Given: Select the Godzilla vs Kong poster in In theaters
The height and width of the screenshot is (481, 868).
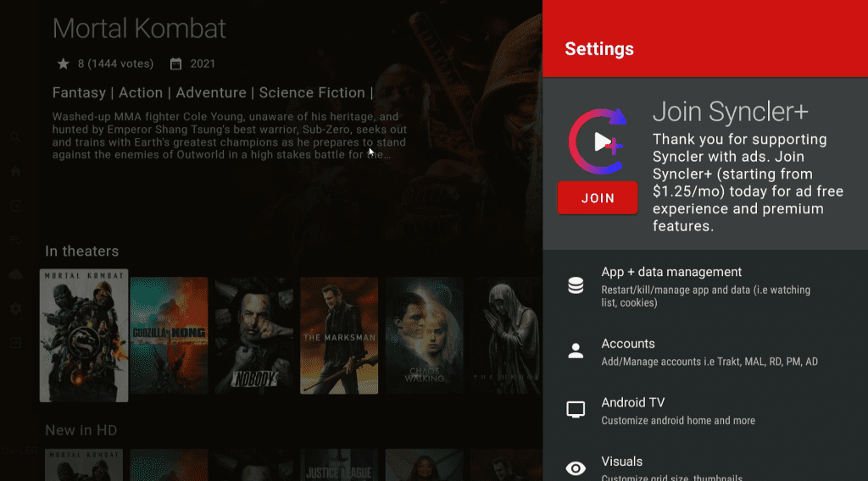Looking at the screenshot, I should 169,335.
